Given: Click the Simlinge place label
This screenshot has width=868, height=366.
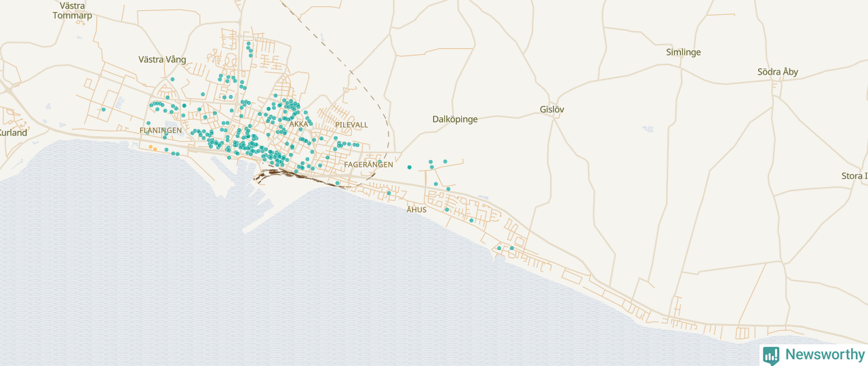Looking at the screenshot, I should [x=683, y=52].
